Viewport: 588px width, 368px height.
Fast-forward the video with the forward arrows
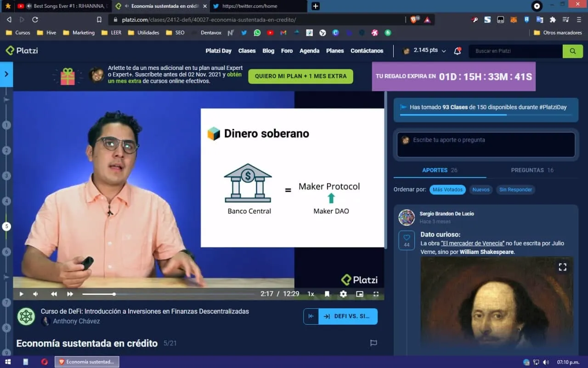70,294
